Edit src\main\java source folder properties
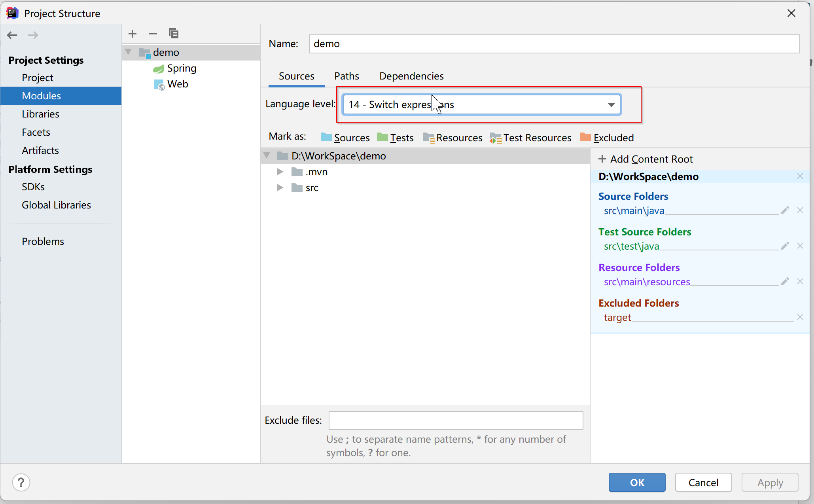814x504 pixels. (x=785, y=210)
